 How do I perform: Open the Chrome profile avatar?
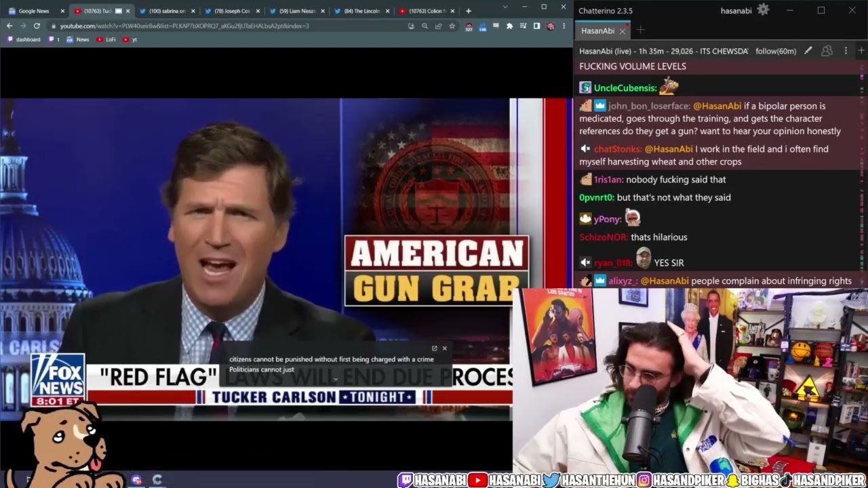[x=550, y=26]
